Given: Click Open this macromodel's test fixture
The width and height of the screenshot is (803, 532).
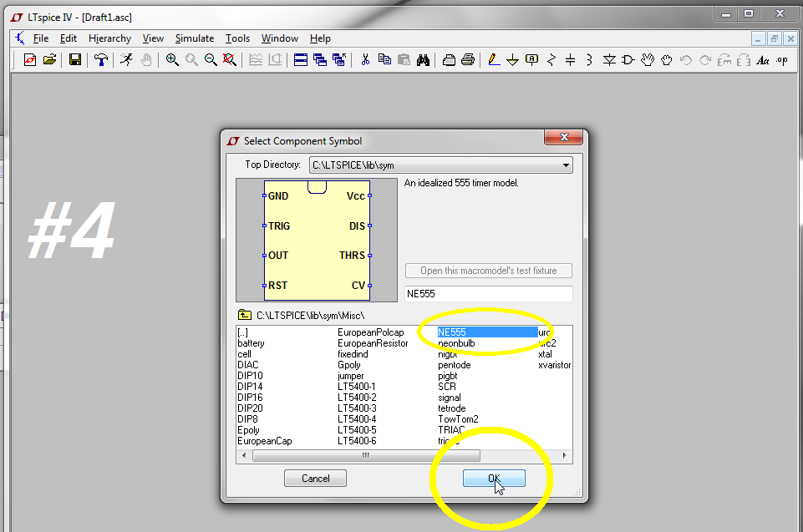Looking at the screenshot, I should tap(489, 271).
